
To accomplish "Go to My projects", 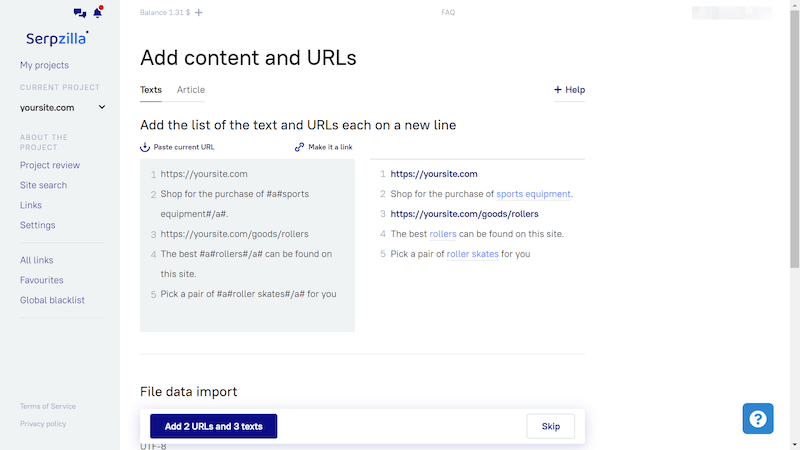I will [x=44, y=65].
